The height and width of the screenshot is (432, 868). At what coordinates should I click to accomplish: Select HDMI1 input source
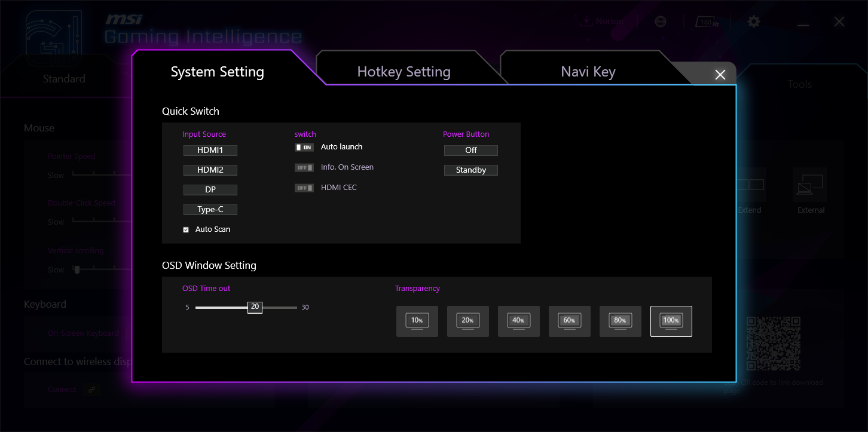coord(210,151)
